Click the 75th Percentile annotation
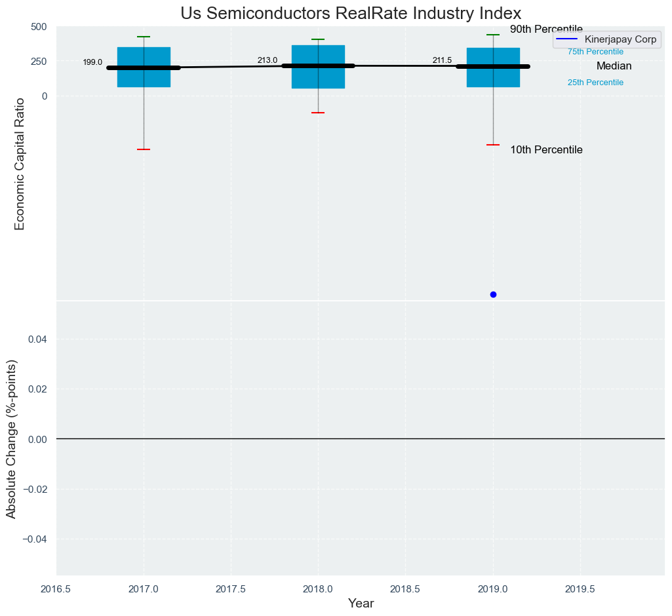This screenshot has height=616, width=672. (595, 52)
